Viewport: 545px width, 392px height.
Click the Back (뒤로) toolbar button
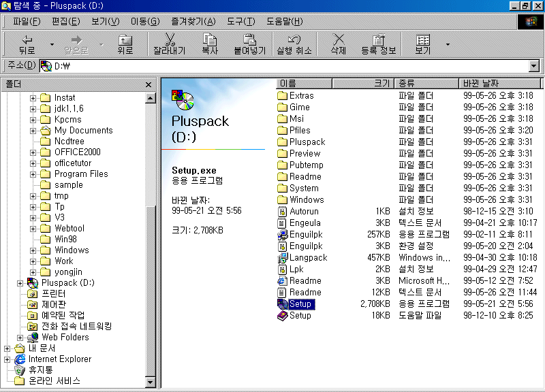(27, 44)
